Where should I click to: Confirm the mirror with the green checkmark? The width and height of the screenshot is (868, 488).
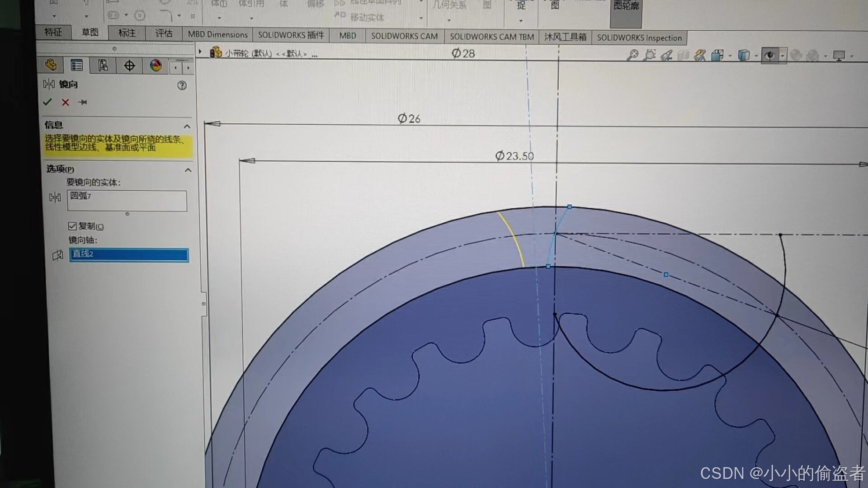click(x=47, y=103)
